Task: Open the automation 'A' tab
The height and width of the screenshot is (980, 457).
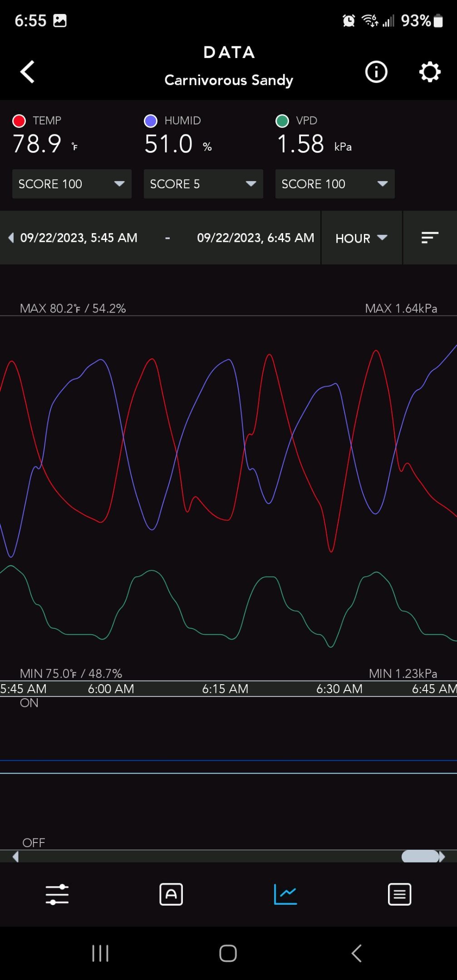Action: point(171,895)
